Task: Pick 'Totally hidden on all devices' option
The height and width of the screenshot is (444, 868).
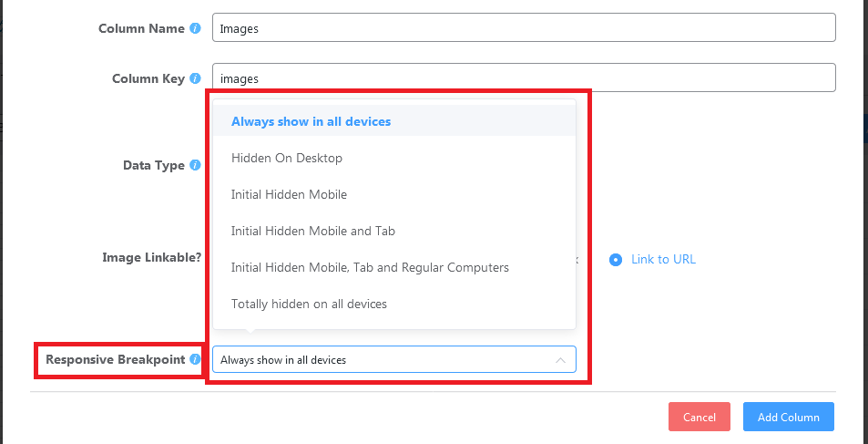Action: [309, 304]
